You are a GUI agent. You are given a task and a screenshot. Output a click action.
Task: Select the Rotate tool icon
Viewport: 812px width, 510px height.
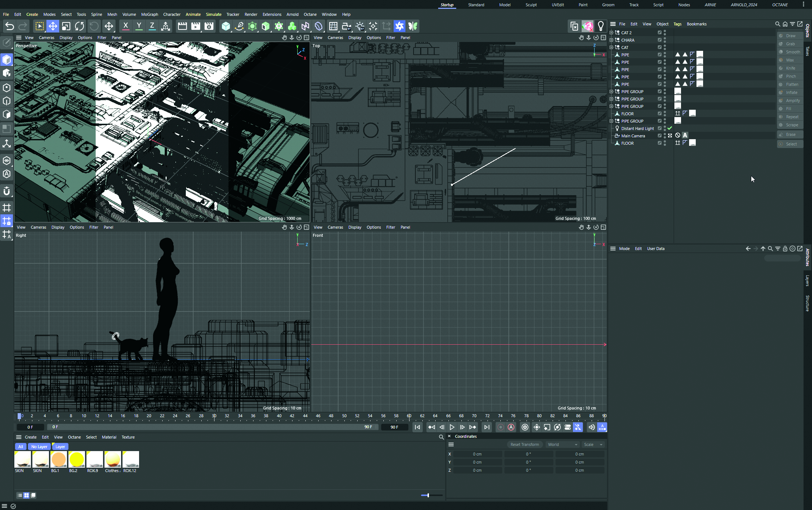pos(79,26)
